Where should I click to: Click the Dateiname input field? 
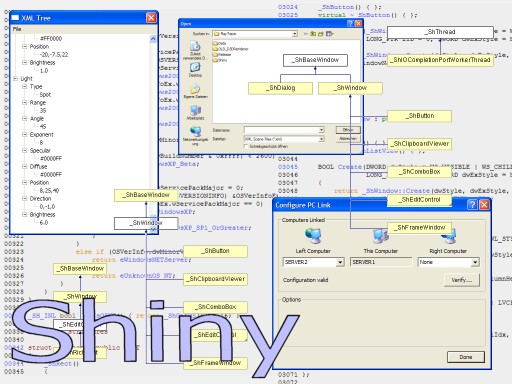(x=284, y=130)
